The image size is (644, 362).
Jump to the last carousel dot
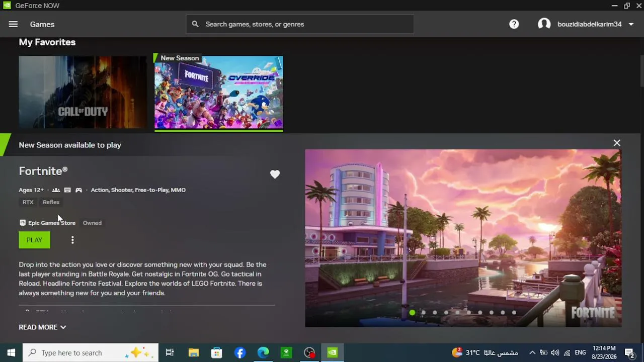tap(514, 313)
